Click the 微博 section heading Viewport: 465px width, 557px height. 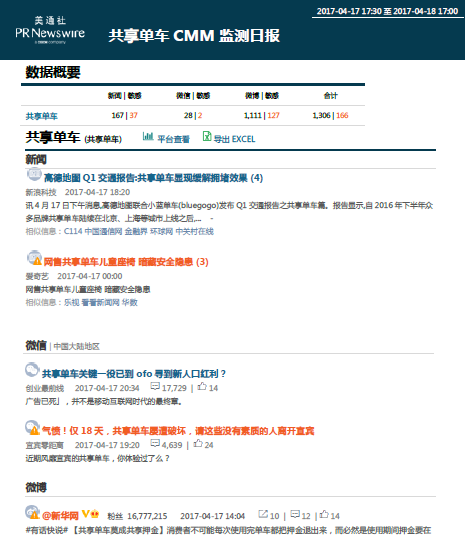(x=36, y=488)
